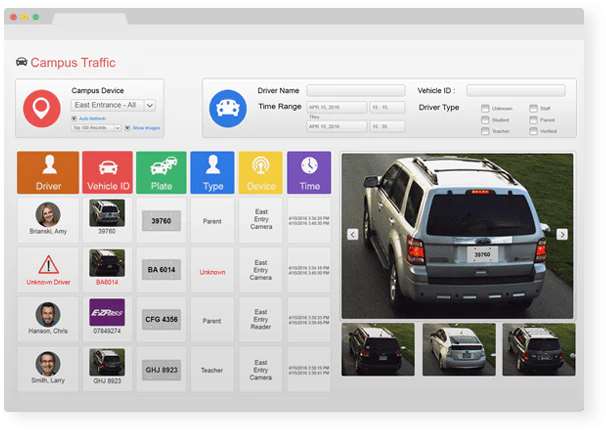Click the Auto Refresh link

click(x=92, y=118)
